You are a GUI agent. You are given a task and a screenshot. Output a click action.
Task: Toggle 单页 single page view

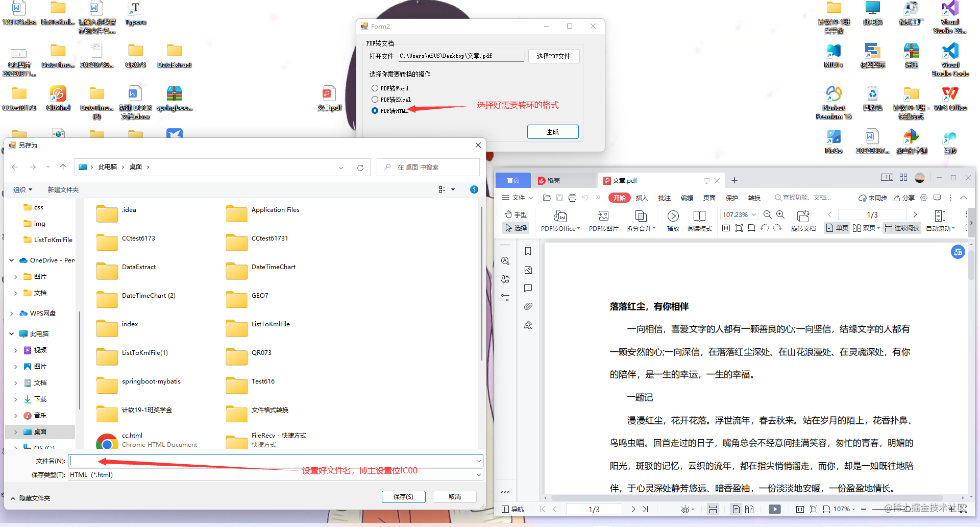pyautogui.click(x=837, y=228)
